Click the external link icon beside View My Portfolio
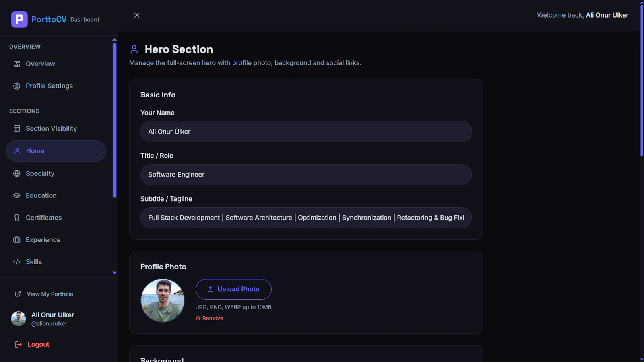The width and height of the screenshot is (644, 362). [18, 294]
